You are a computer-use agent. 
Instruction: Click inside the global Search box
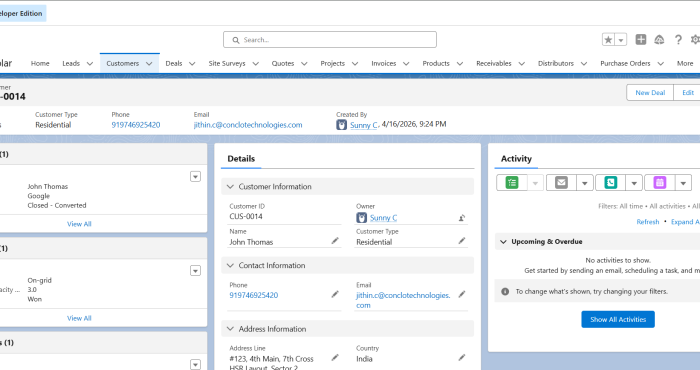point(330,40)
